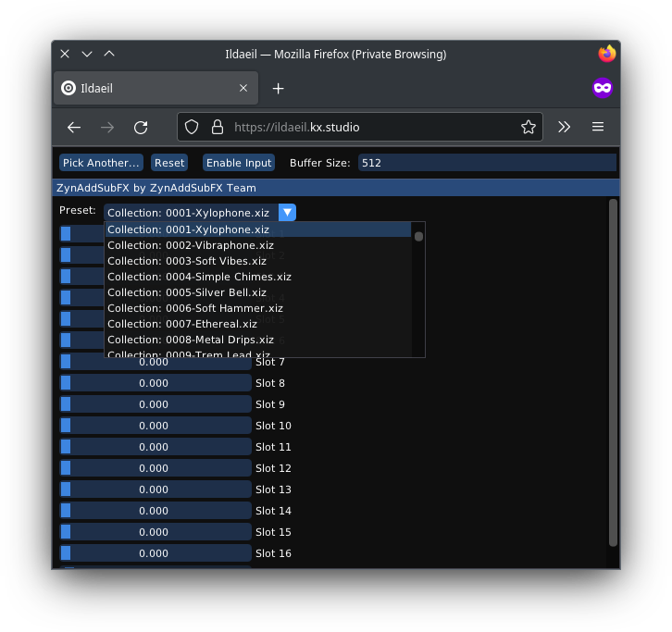The width and height of the screenshot is (672, 632).
Task: Click the Enable Input button
Action: click(239, 163)
